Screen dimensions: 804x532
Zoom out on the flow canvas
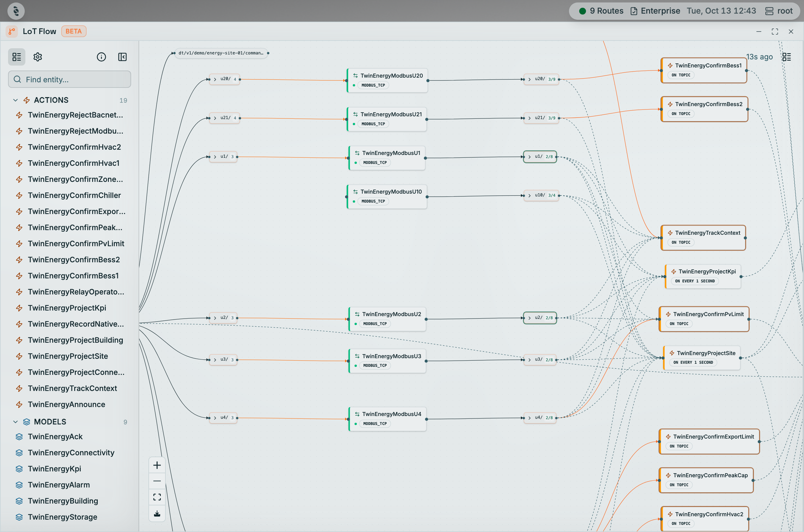[x=157, y=481]
